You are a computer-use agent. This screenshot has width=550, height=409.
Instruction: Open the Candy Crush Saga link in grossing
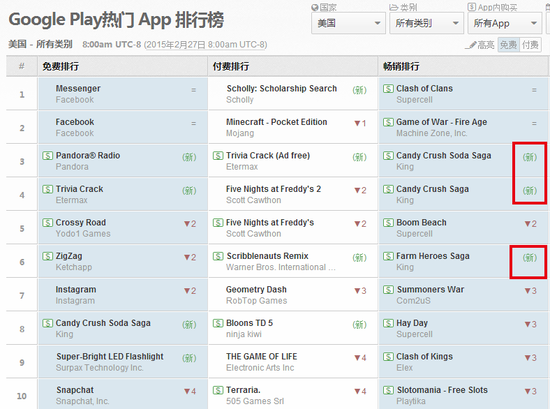pyautogui.click(x=432, y=189)
